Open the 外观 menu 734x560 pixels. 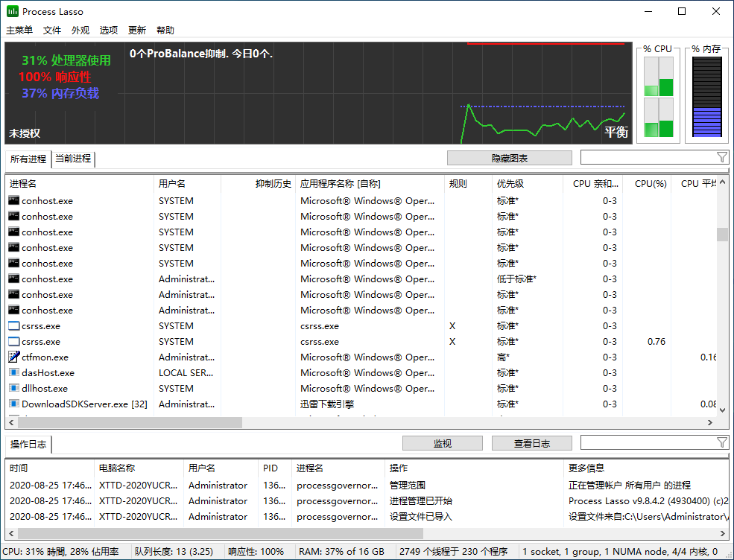tap(80, 30)
